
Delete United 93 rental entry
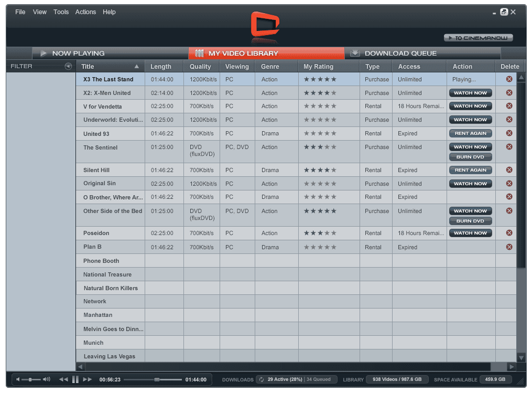coord(509,133)
